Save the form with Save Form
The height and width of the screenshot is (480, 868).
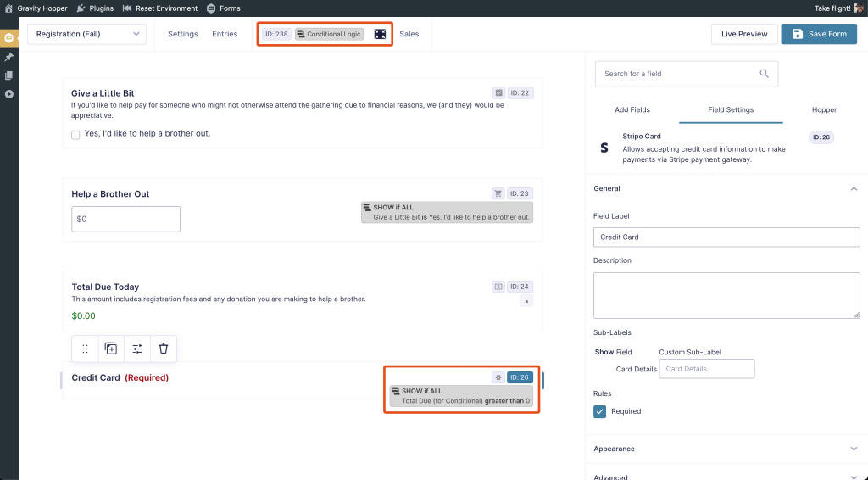(x=819, y=34)
